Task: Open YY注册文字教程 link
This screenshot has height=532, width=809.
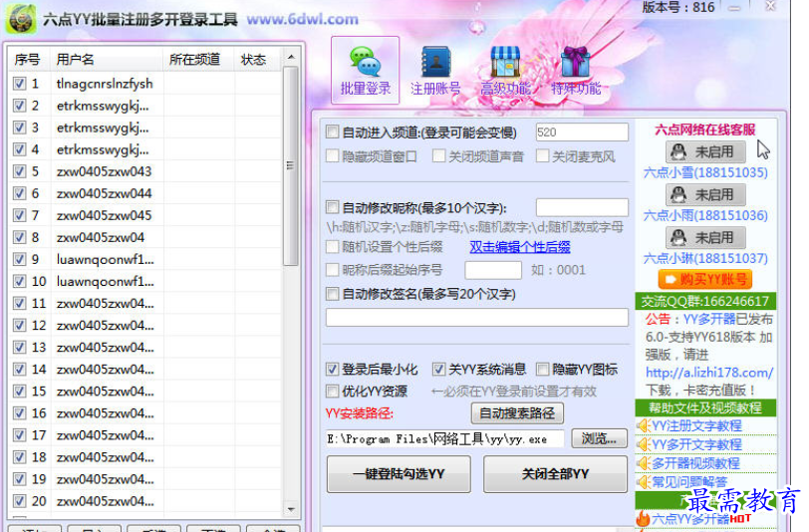Action: [697, 425]
